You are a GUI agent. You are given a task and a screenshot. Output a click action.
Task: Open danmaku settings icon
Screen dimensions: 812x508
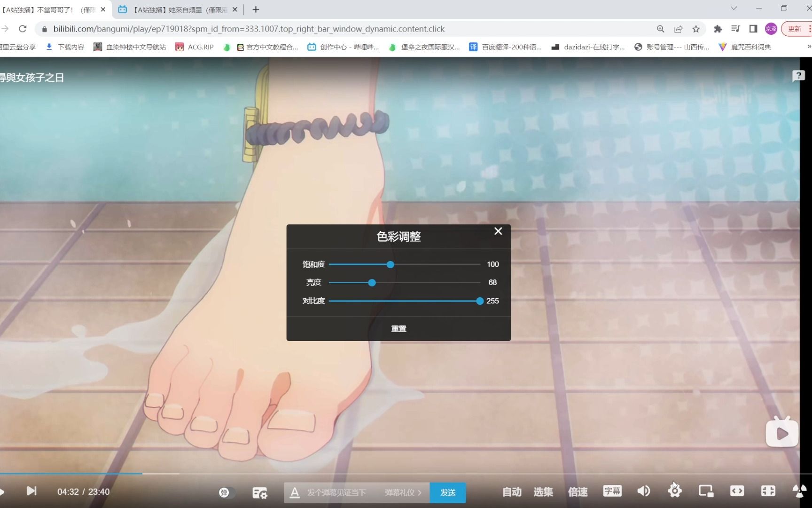[x=260, y=492]
